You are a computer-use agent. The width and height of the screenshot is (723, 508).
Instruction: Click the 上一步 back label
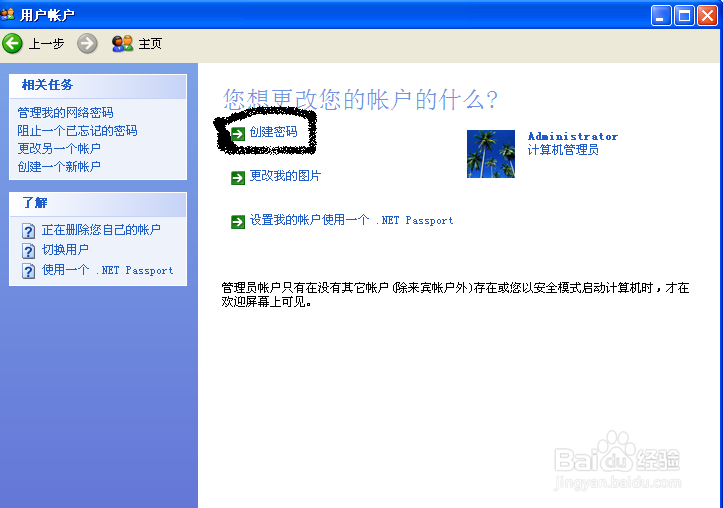tap(46, 44)
